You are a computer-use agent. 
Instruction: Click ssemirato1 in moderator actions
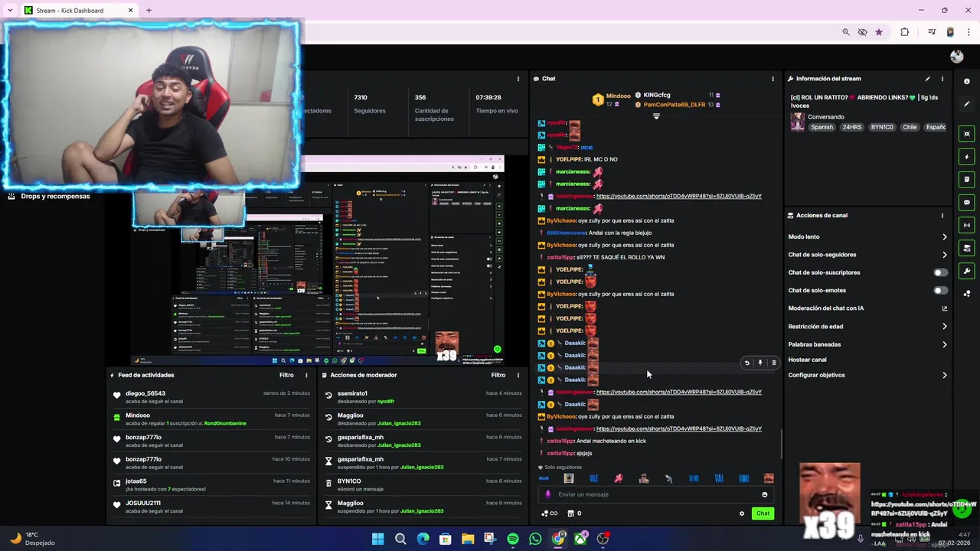352,393
